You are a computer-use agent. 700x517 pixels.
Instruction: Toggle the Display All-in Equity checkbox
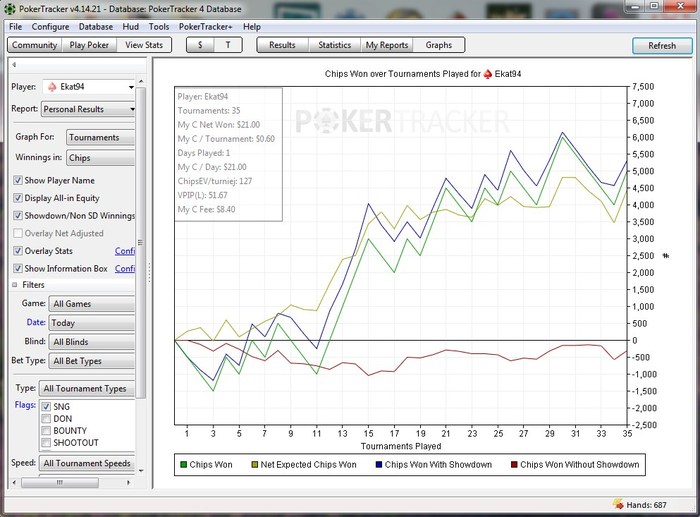[18, 198]
